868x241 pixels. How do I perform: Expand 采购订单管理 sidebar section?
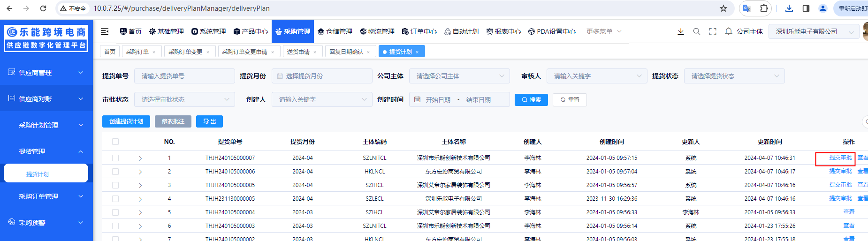coord(46,196)
